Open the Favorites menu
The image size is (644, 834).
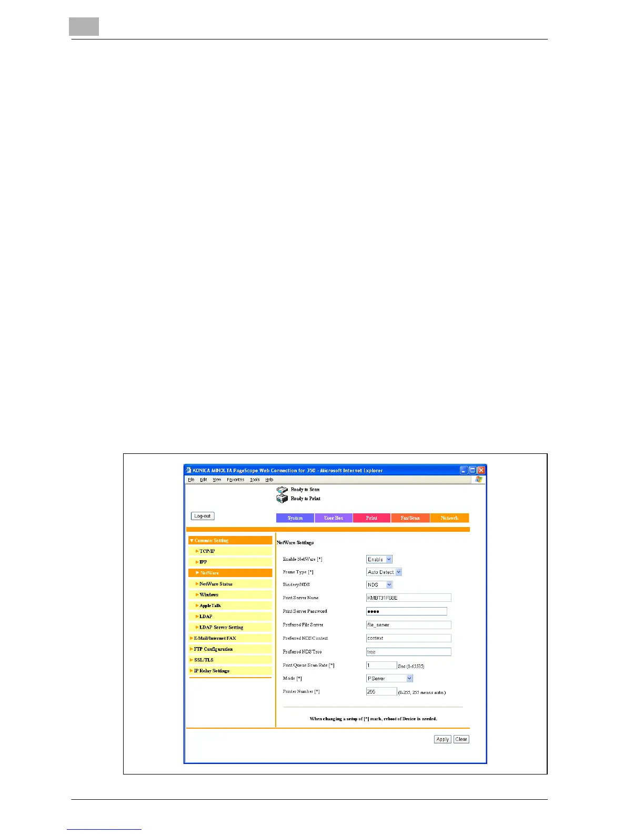click(236, 480)
